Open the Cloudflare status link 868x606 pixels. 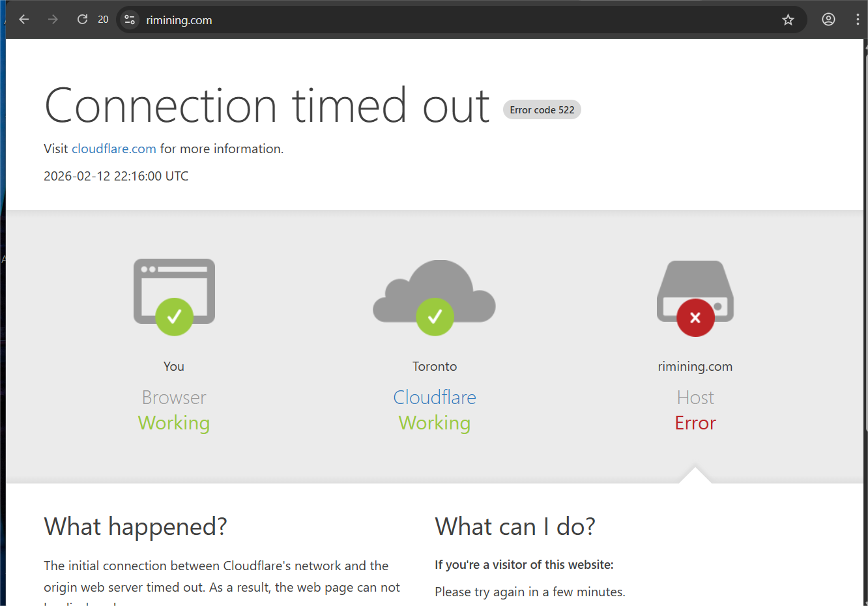pyautogui.click(x=435, y=397)
